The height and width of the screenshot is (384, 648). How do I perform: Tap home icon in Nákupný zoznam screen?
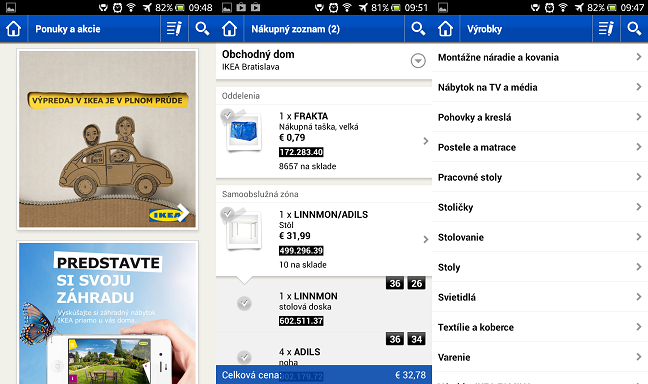point(229,29)
